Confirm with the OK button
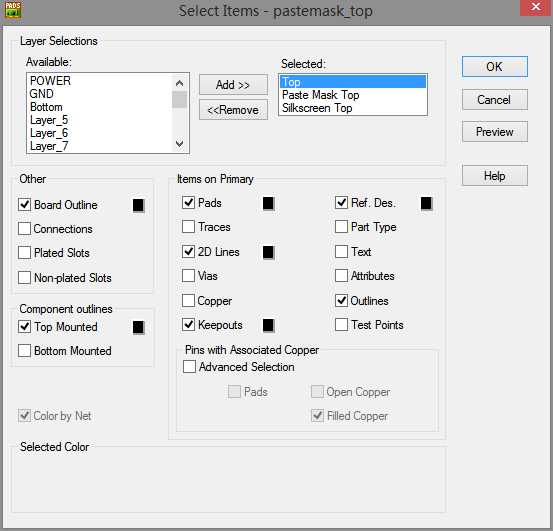Image resolution: width=553 pixels, height=531 pixels. [495, 67]
